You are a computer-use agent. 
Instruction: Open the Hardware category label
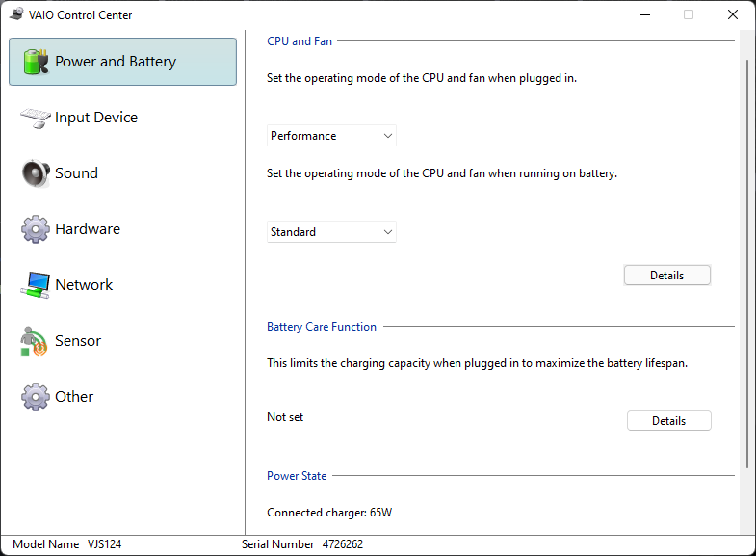[88, 229]
